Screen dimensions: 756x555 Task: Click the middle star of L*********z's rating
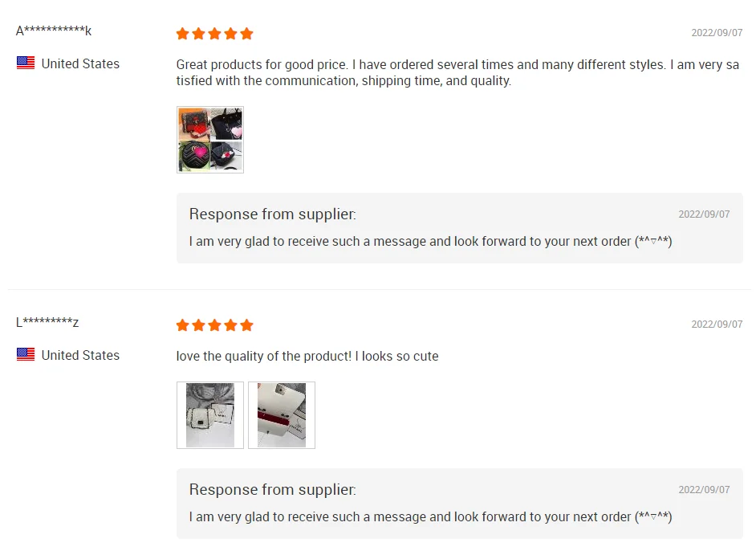click(x=215, y=325)
